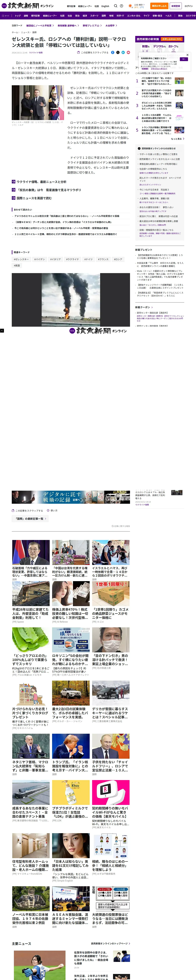Open ASEAN首脳会議 article card

71,907
